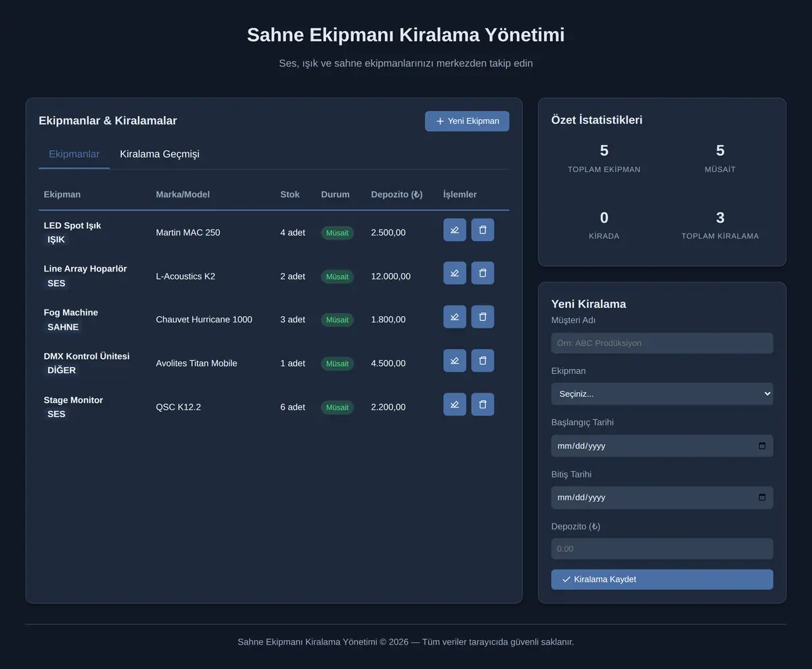Edit the DMX Kontrol Ünitesi entry
The image size is (812, 669).
[x=455, y=360]
